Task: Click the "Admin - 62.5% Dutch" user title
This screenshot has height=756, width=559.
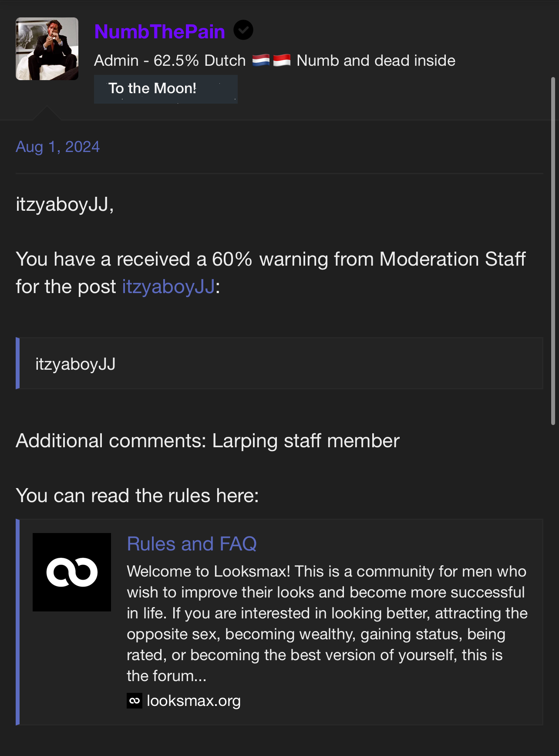Action: pos(170,61)
